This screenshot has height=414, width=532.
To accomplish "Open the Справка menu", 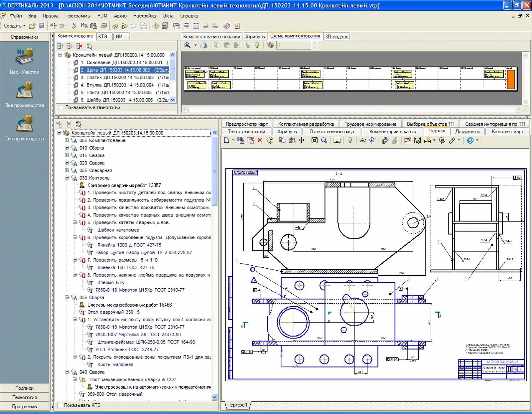I will [189, 16].
